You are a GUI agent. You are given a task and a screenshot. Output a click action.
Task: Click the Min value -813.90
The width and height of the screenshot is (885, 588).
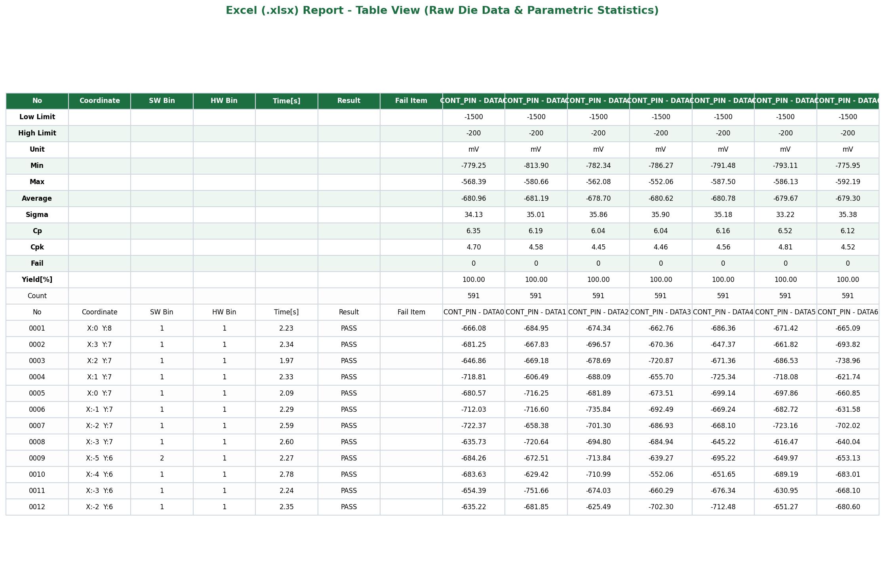536,166
